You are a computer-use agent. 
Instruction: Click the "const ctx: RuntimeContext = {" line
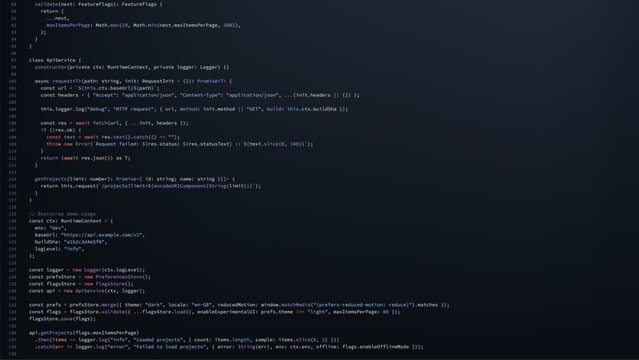[x=71, y=221]
